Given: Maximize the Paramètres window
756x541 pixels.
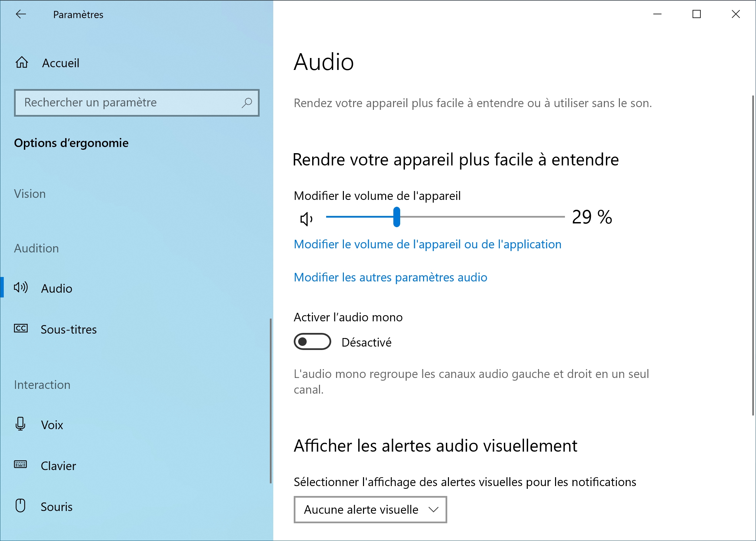Looking at the screenshot, I should (x=697, y=14).
